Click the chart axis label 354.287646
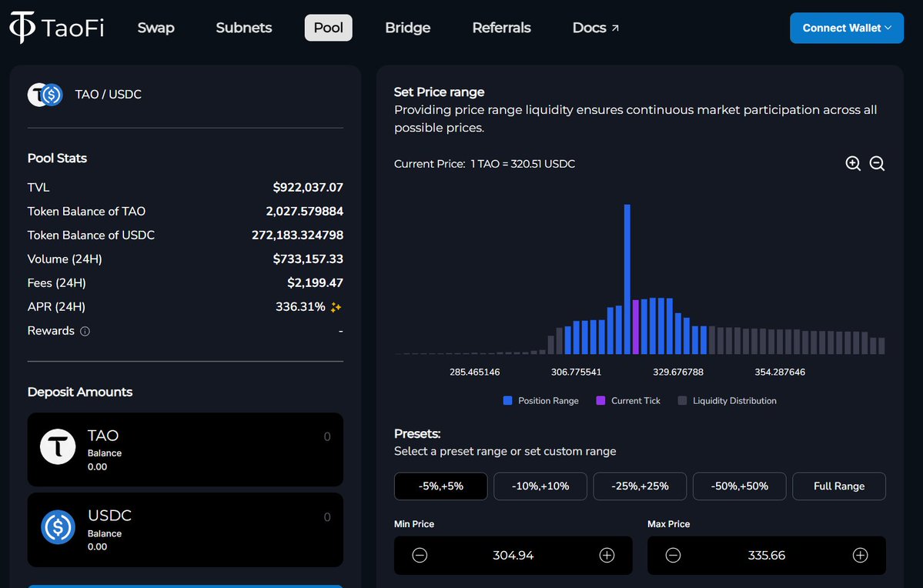This screenshot has width=923, height=588. 780,372
